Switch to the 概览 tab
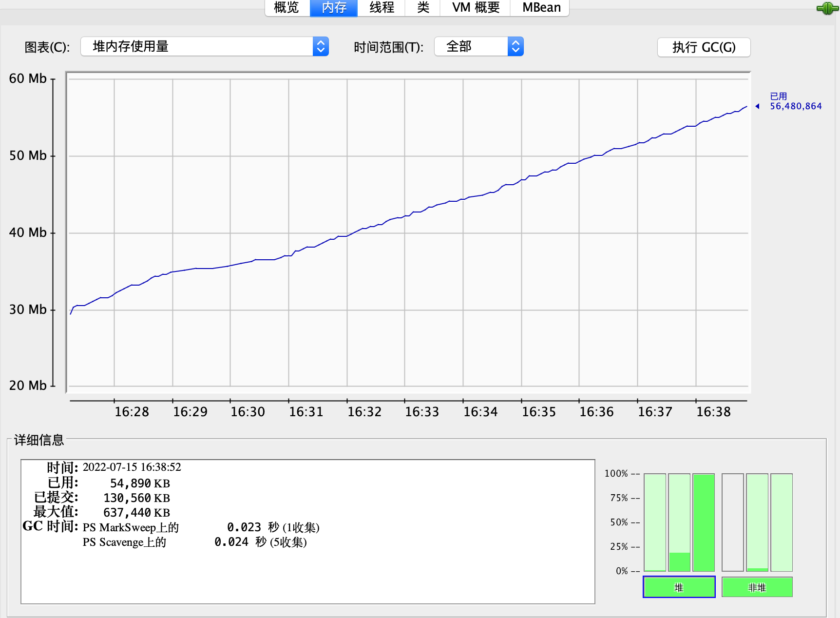Screen dimensions: 840x618 286,8
